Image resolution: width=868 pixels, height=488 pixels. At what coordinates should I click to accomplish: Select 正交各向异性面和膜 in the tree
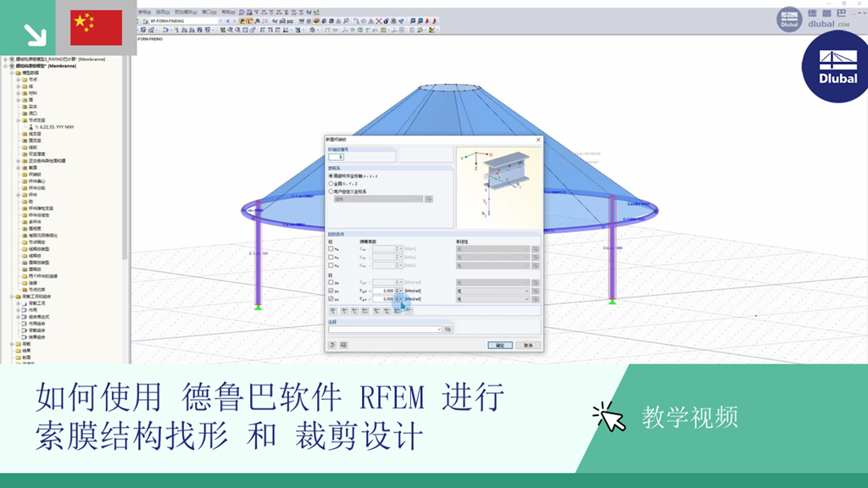point(47,161)
